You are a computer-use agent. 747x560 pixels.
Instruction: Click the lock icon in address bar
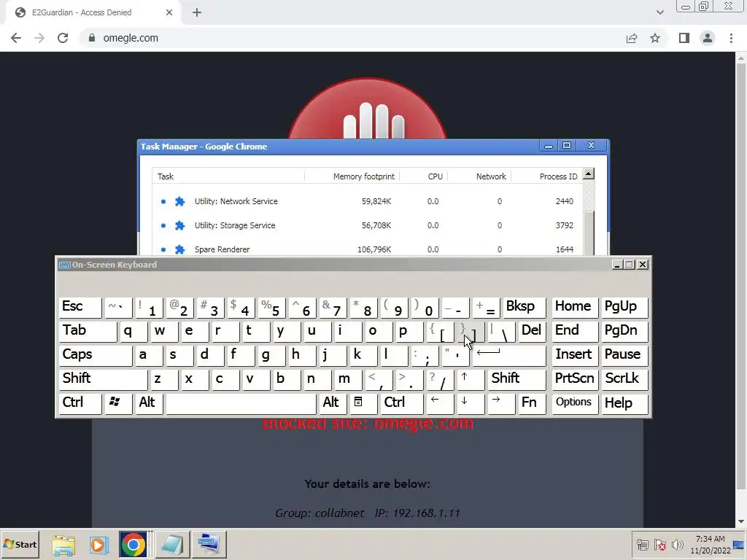click(92, 38)
